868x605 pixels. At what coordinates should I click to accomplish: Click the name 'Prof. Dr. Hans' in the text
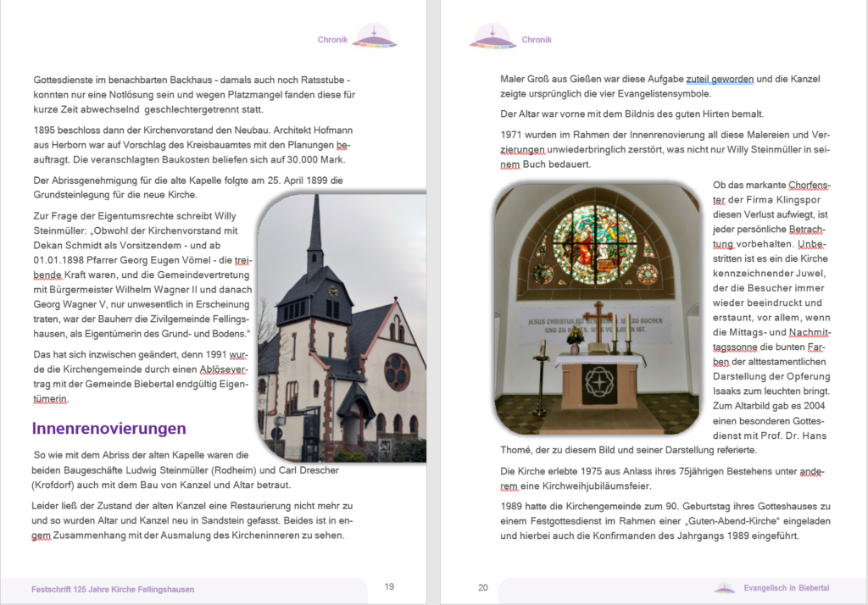point(793,436)
